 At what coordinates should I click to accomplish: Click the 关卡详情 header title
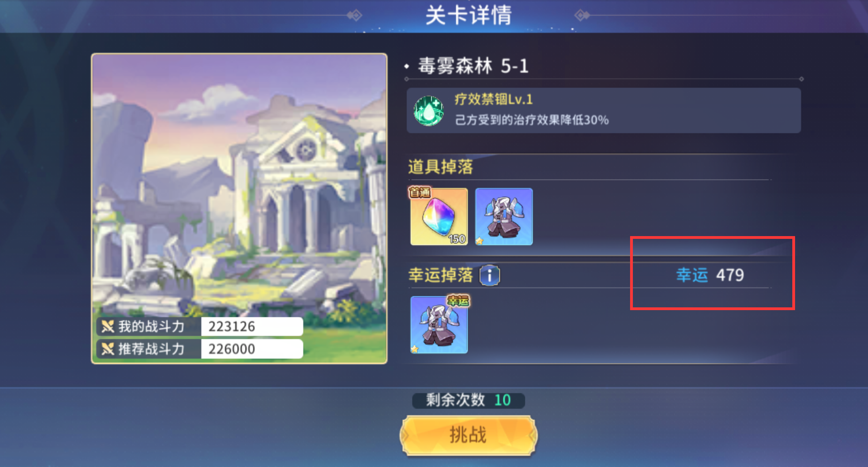(x=468, y=16)
